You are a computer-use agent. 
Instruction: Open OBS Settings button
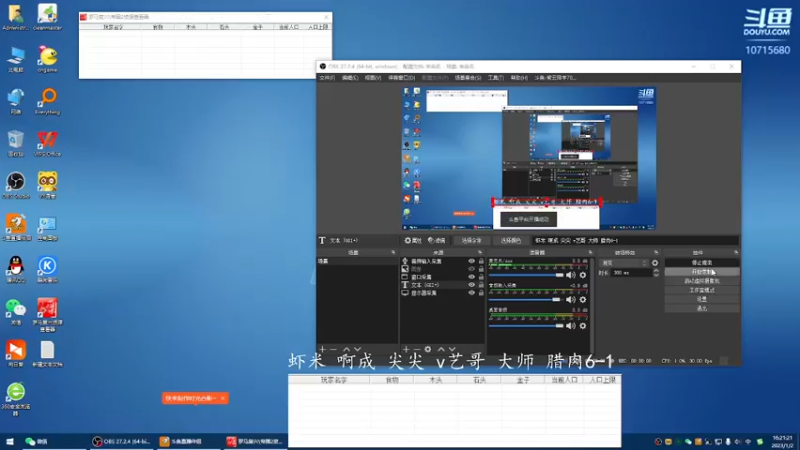point(702,299)
